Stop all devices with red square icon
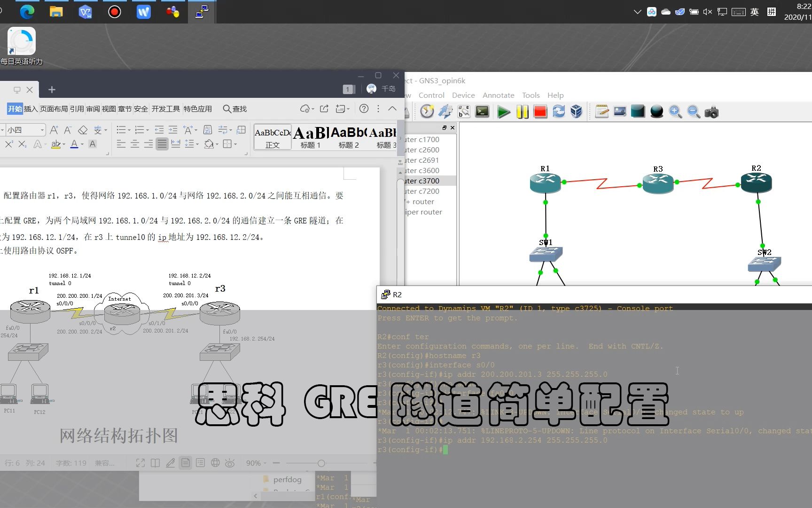Screen dimensions: 812x508 (540, 112)
